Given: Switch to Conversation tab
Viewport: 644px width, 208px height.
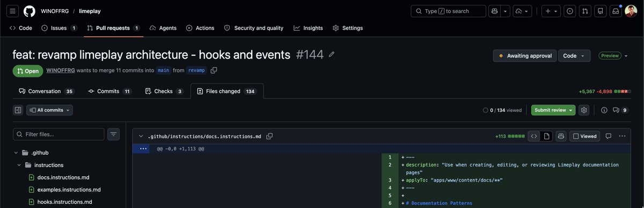Looking at the screenshot, I should [46, 91].
